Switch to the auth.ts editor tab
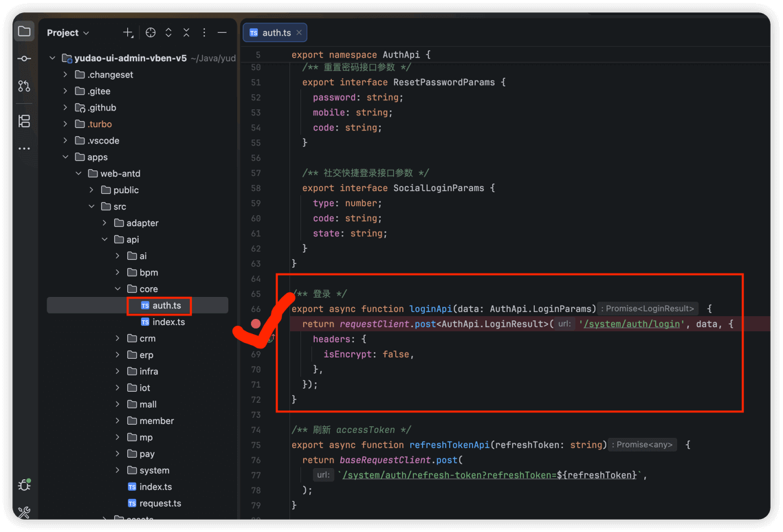 [276, 32]
